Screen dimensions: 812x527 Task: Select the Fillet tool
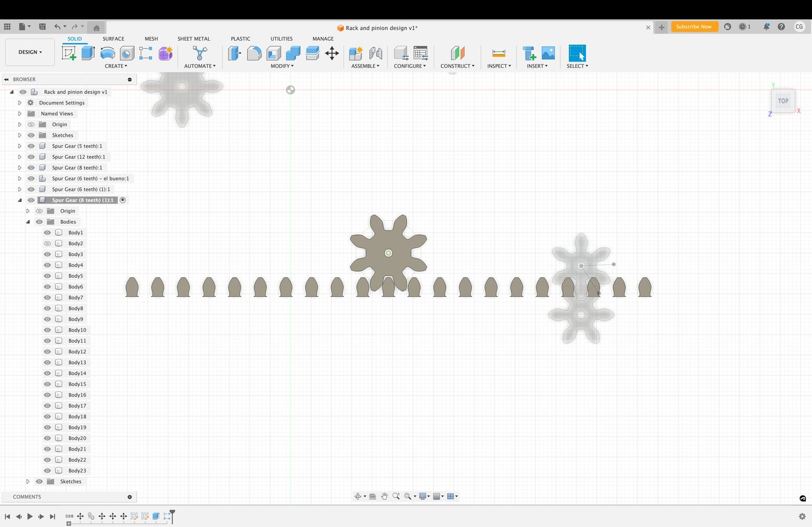coord(254,53)
